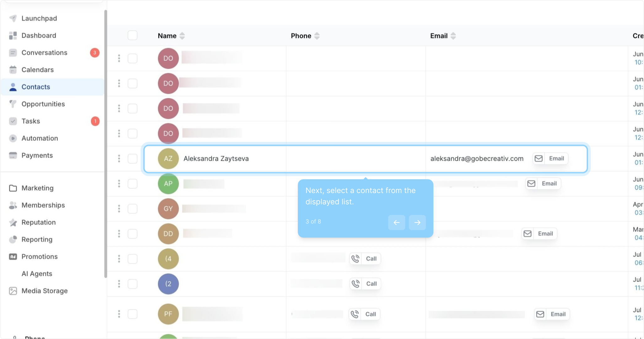Open Launchpad rocket icon in sidebar
Viewport: 644px width, 339px height.
pyautogui.click(x=13, y=19)
